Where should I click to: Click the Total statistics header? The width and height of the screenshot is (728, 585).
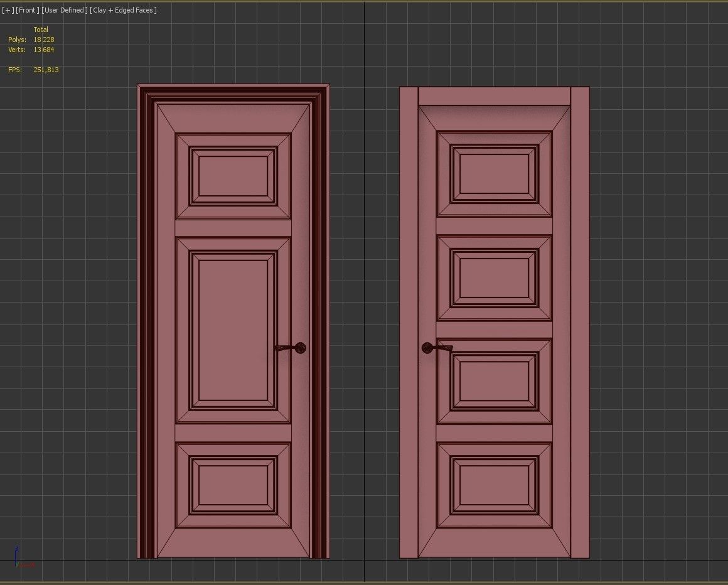click(41, 30)
